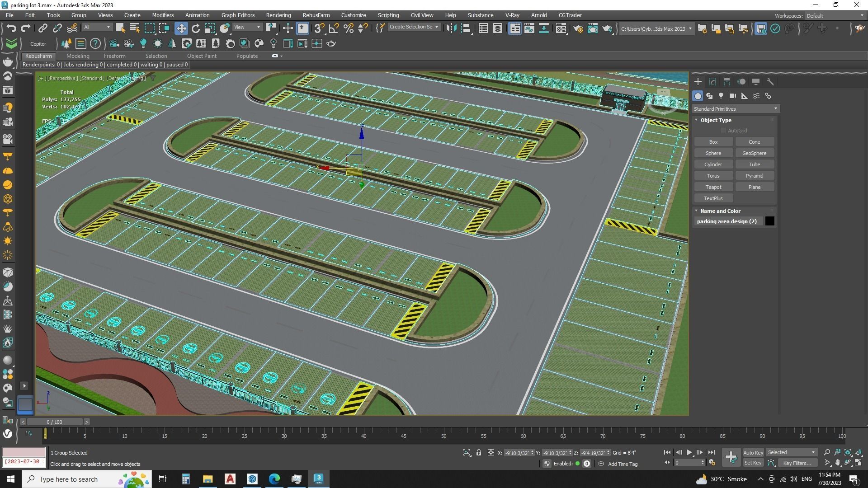Viewport: 868px width, 488px height.
Task: Open the Render Setup dialog
Action: [578, 28]
